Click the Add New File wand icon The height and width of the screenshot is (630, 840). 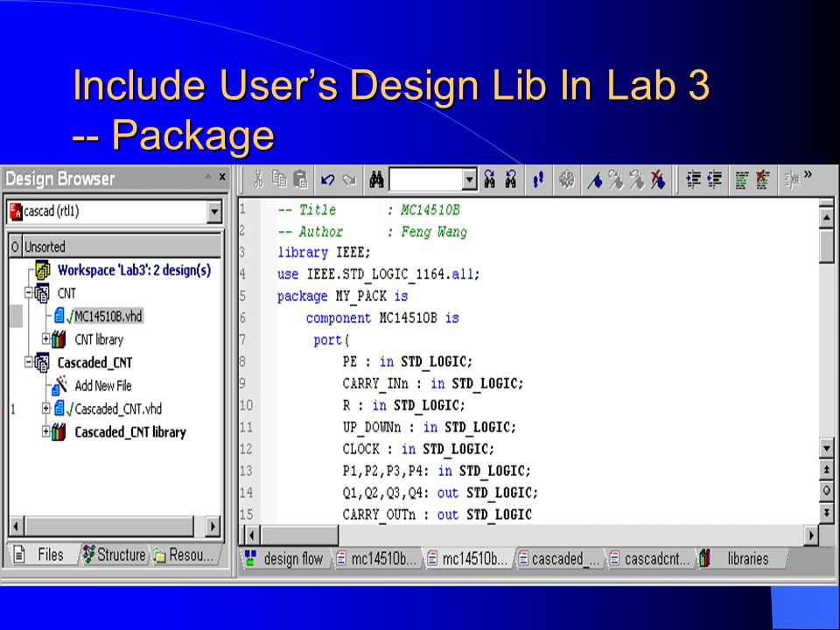click(x=59, y=385)
